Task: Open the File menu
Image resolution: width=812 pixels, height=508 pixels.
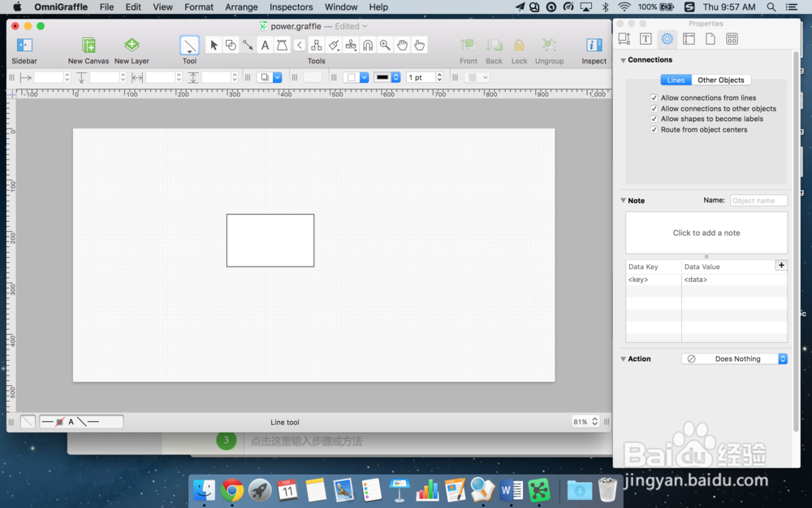Action: click(x=106, y=7)
